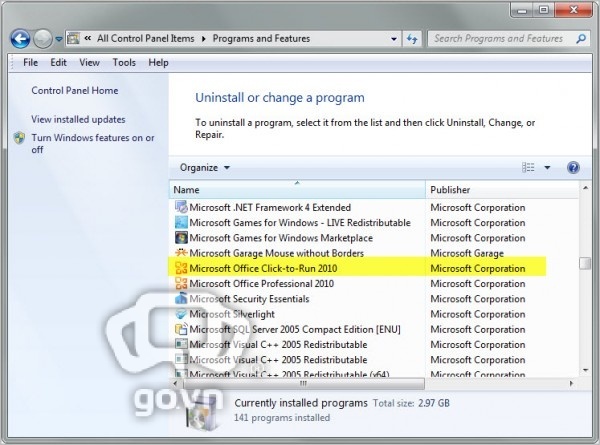The image size is (600, 445).
Task: Minimize the Programs and Features window
Action: click(x=523, y=9)
